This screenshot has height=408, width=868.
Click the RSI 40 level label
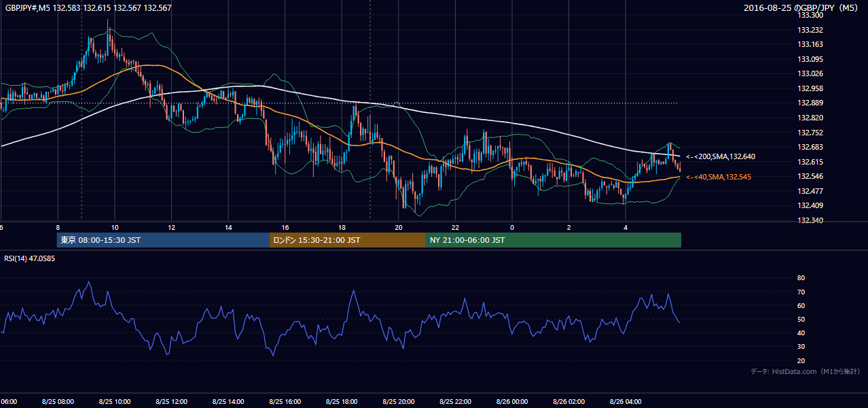[x=801, y=333]
